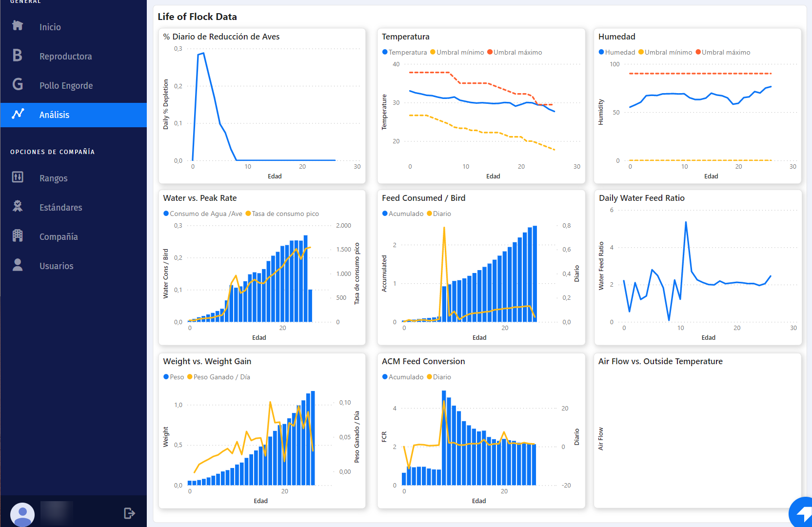
Task: Click the spike in Daily Water Feed Ratio line
Action: coord(686,223)
